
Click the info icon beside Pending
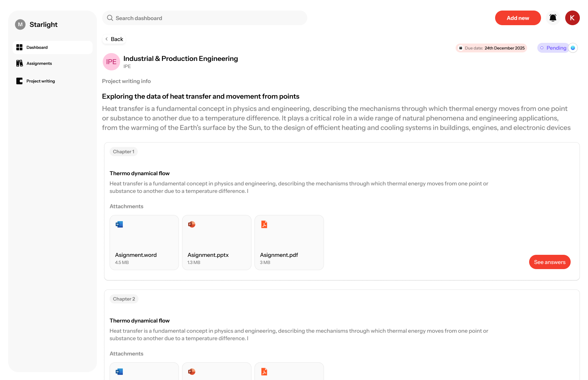(x=573, y=48)
